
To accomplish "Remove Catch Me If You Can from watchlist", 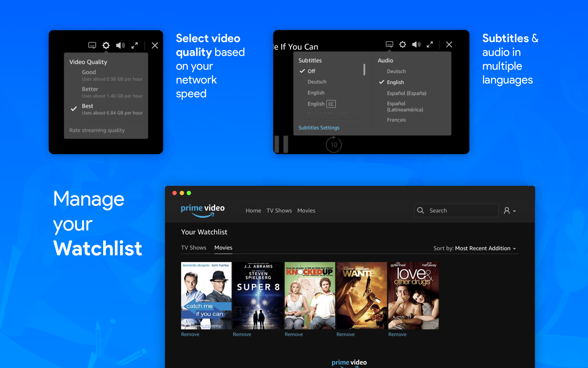I will [x=190, y=334].
